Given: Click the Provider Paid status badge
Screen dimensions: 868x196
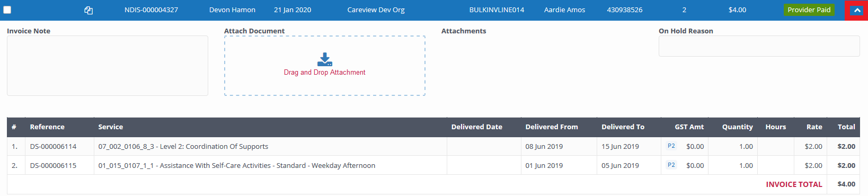Looking at the screenshot, I should 809,10.
